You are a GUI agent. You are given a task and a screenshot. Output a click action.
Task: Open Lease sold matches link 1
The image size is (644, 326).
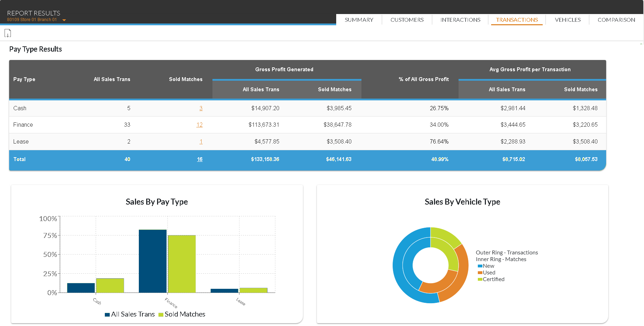201,142
